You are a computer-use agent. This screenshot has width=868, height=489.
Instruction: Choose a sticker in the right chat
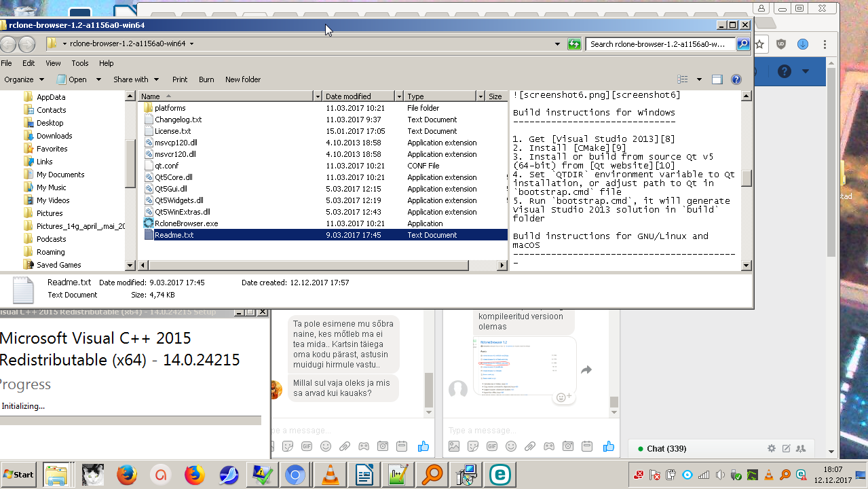click(473, 446)
